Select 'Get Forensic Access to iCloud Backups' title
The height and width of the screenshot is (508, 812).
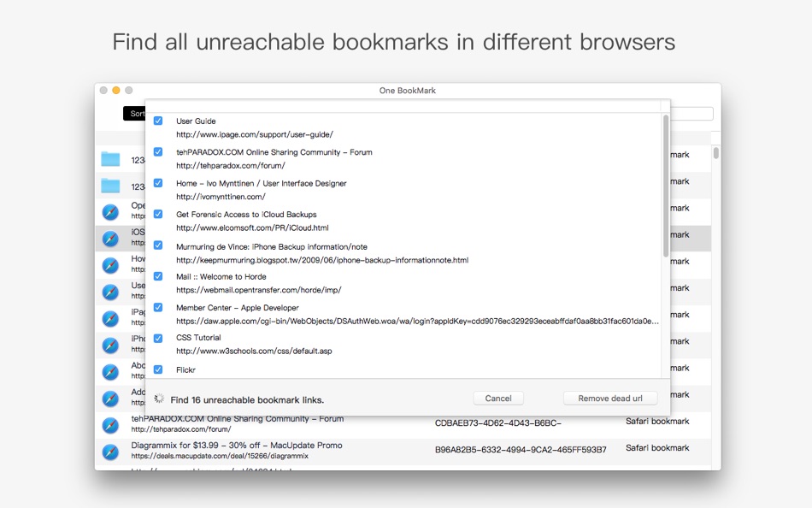(x=246, y=214)
